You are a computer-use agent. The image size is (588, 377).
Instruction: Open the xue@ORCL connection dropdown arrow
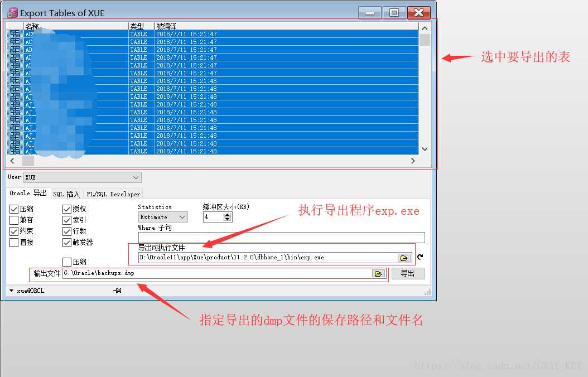(11, 291)
